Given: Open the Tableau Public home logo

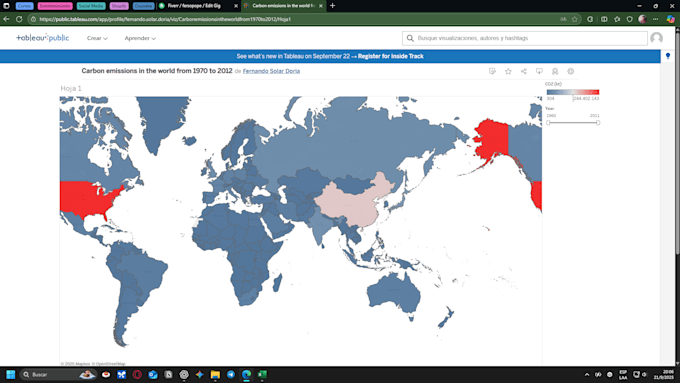Looking at the screenshot, I should click(42, 38).
